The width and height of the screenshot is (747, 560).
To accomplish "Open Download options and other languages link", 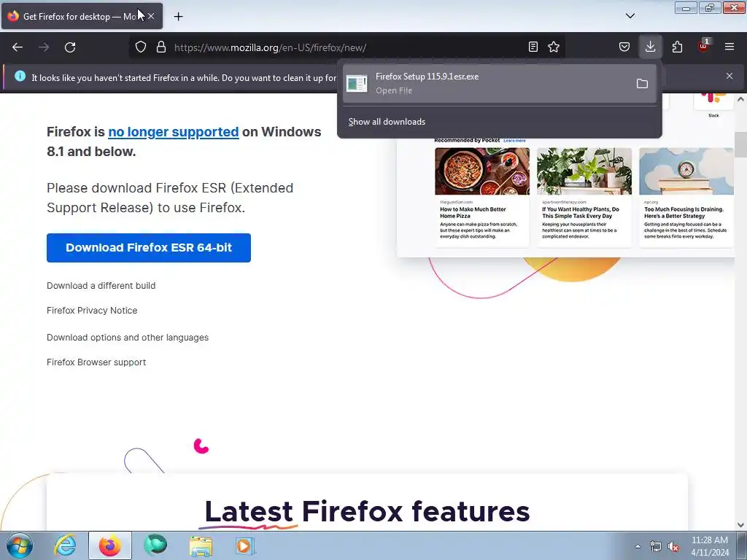I will [x=128, y=338].
